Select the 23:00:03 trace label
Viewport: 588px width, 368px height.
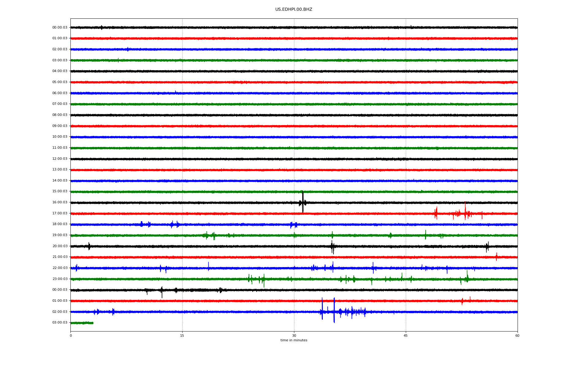(60, 279)
